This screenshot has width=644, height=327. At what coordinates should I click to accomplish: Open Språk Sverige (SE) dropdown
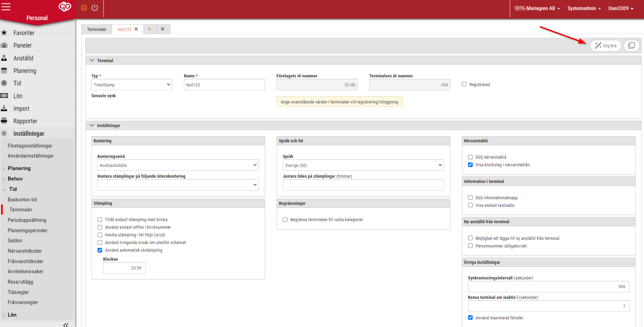[363, 165]
